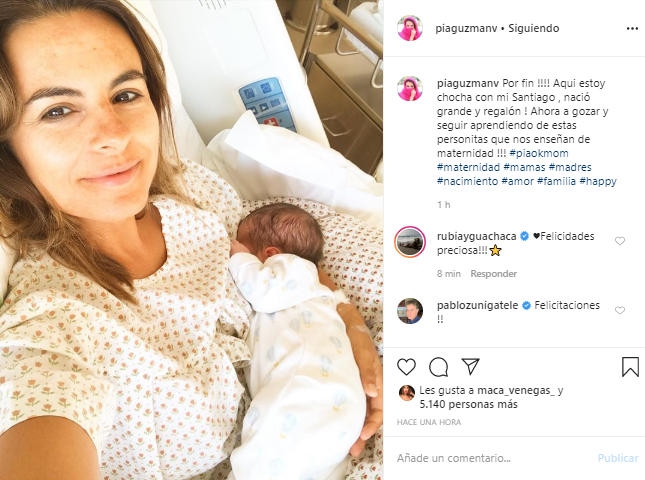Open the comment speech bubble icon
The image size is (645, 480).
[439, 367]
